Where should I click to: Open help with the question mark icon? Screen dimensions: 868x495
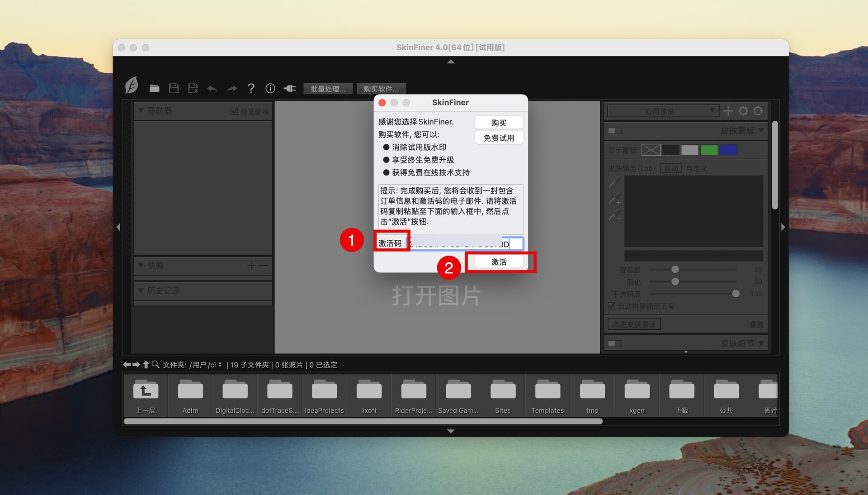251,88
